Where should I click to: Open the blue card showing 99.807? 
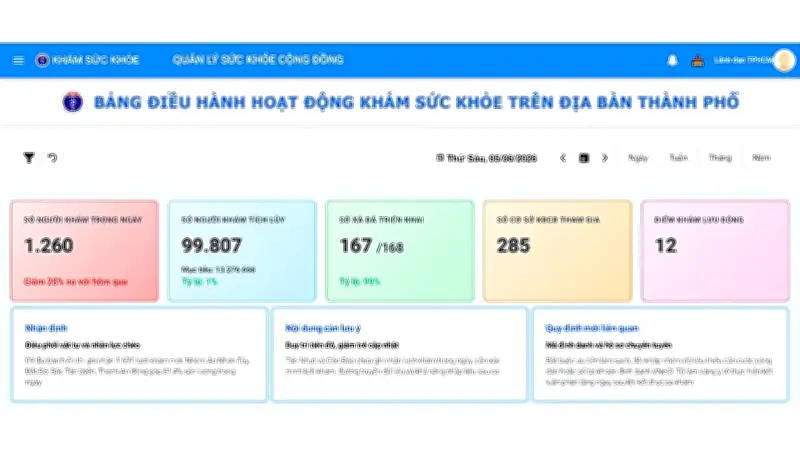tap(242, 251)
